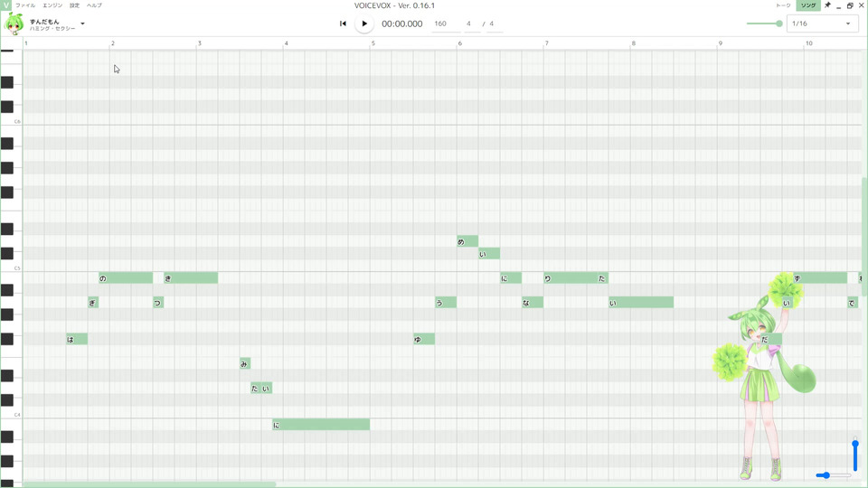
Task: Select the の note
Action: (x=126, y=278)
